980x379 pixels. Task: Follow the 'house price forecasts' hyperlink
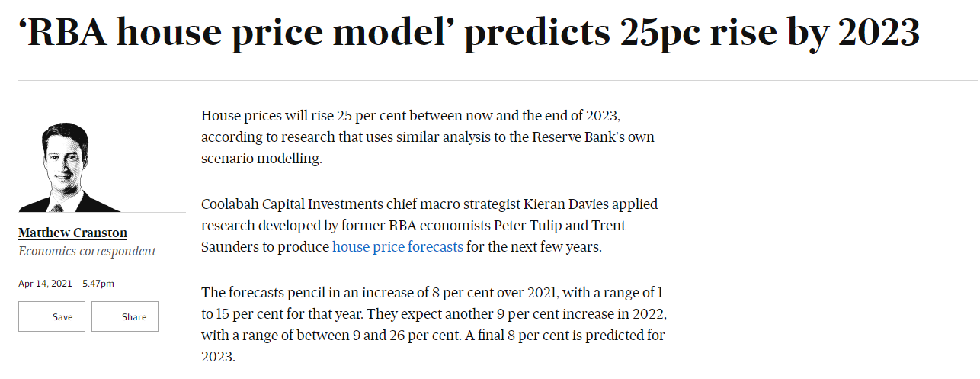pyautogui.click(x=397, y=247)
